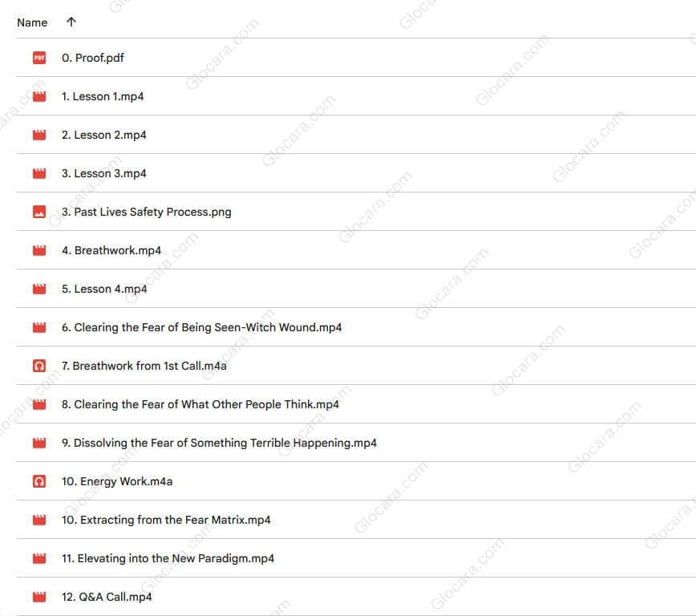Click the audio icon for Breathwork from 1st Call.m4a
This screenshot has height=616, width=696.
tap(38, 366)
